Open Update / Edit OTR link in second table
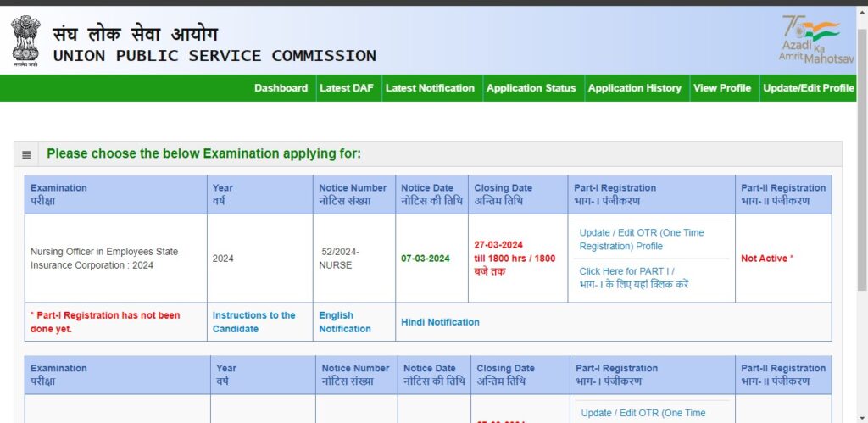The image size is (868, 423). (643, 413)
